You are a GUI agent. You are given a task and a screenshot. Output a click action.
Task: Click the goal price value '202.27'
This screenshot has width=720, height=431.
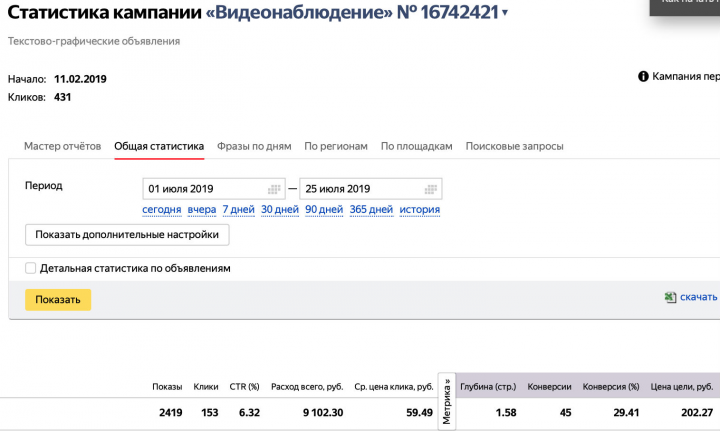pyautogui.click(x=697, y=413)
